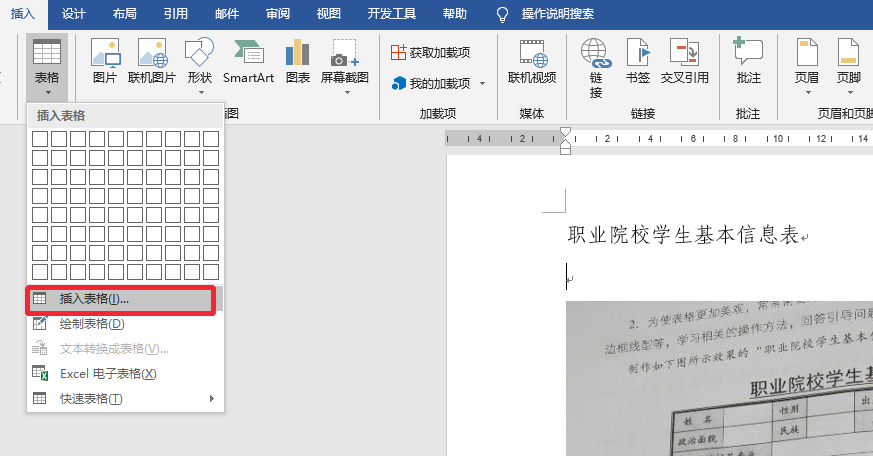Click the 图表 chart icon
873x456 pixels.
point(297,52)
